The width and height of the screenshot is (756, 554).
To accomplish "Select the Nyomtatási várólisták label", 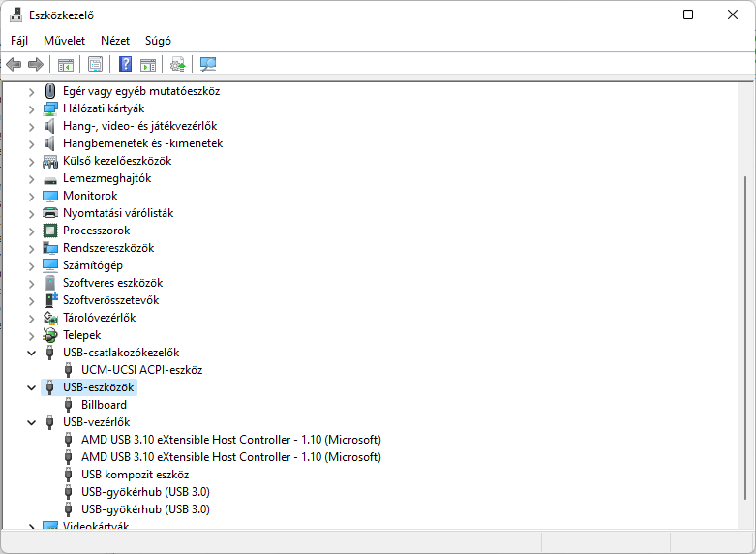I will tap(118, 213).
